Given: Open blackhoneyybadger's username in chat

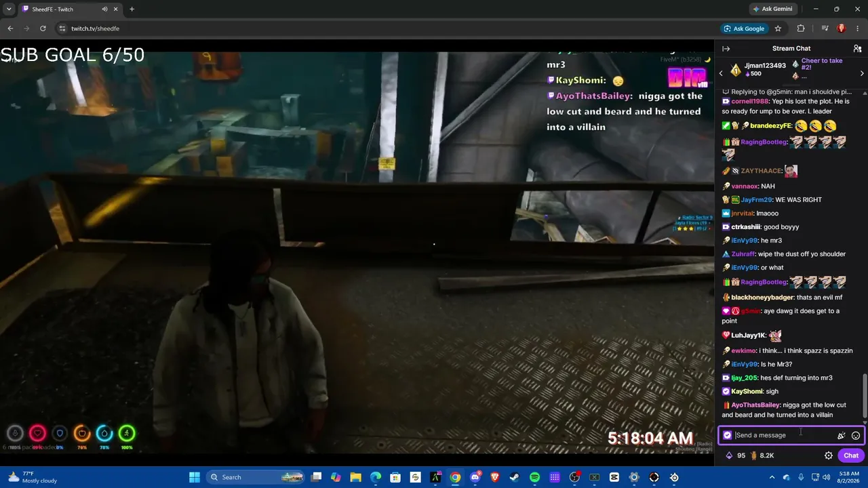Looking at the screenshot, I should (x=762, y=298).
